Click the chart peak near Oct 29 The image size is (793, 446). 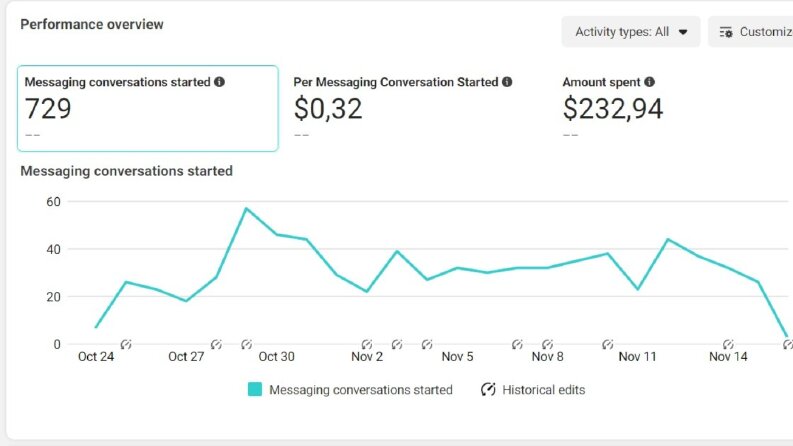(x=246, y=208)
